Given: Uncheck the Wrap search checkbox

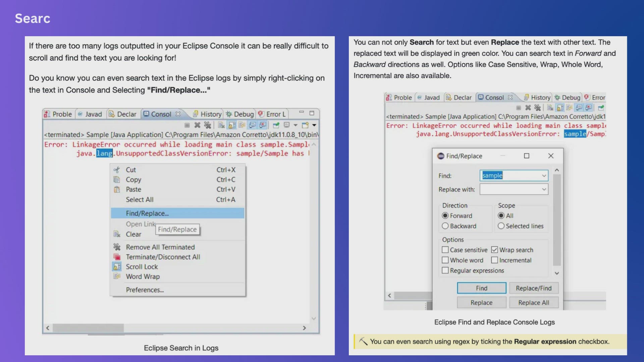Looking at the screenshot, I should coord(494,250).
